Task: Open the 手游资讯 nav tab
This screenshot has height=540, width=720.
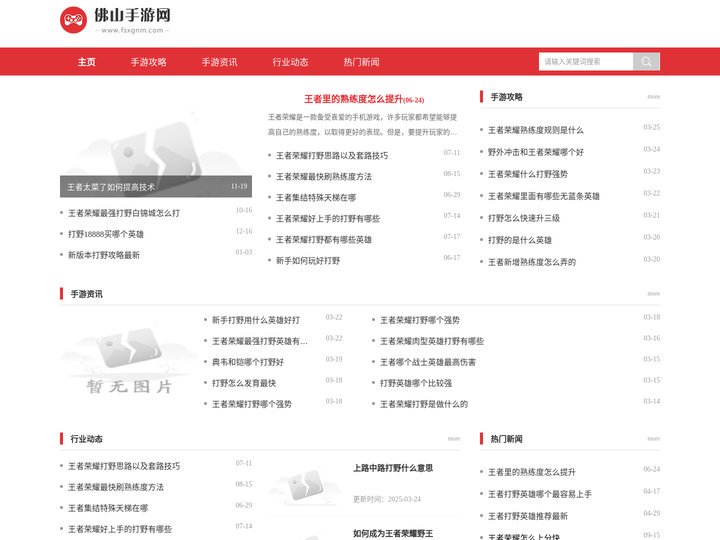Action: coord(219,62)
